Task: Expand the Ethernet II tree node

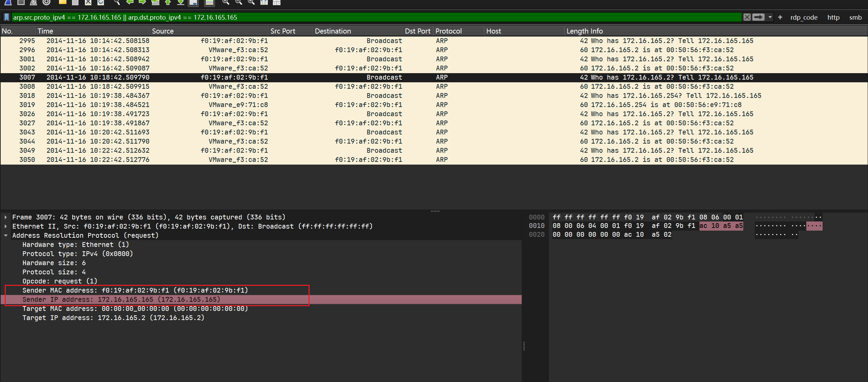Action: [6, 226]
